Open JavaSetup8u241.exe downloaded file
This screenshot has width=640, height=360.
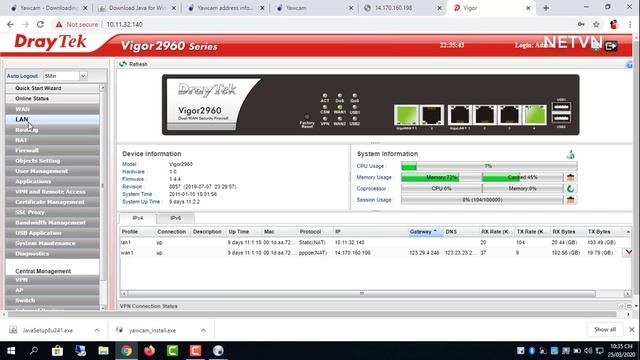pyautogui.click(x=48, y=330)
